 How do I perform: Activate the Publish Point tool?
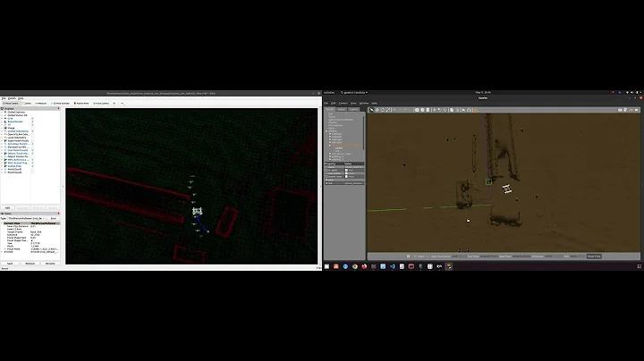click(x=81, y=104)
